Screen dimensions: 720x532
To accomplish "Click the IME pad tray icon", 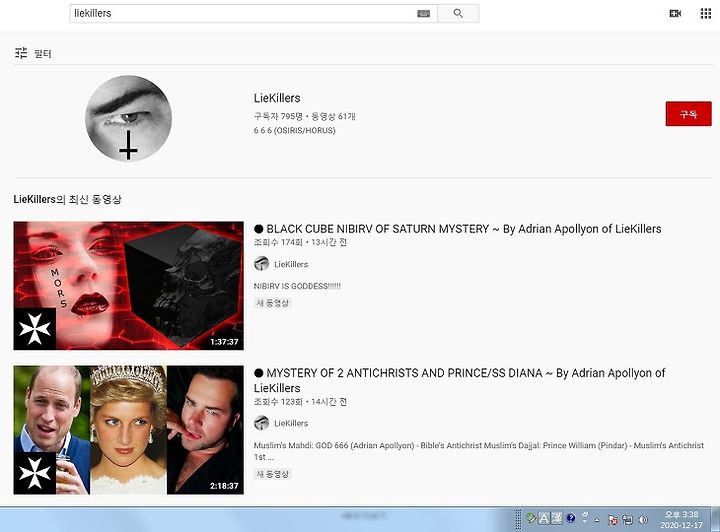I will [x=531, y=519].
